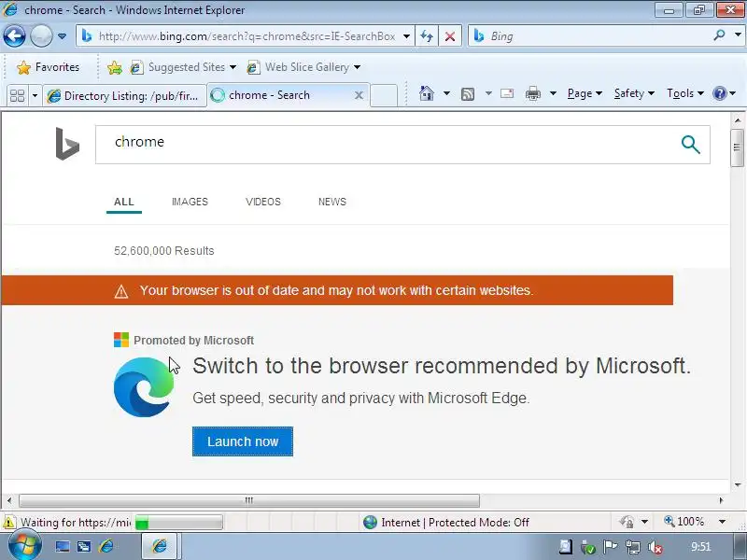The height and width of the screenshot is (560, 747).
Task: Click Internet Explorer taskbar button
Action: pyautogui.click(x=160, y=546)
